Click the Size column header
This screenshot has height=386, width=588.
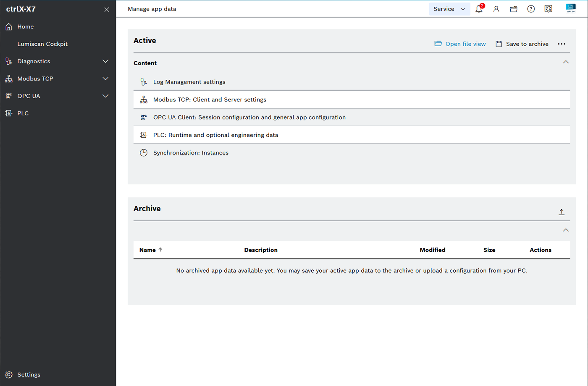tap(489, 250)
